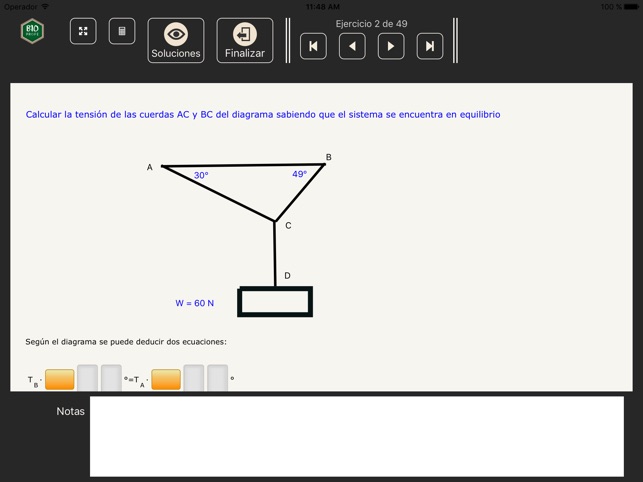Skip to the last exercise
The width and height of the screenshot is (643, 482).
click(430, 46)
